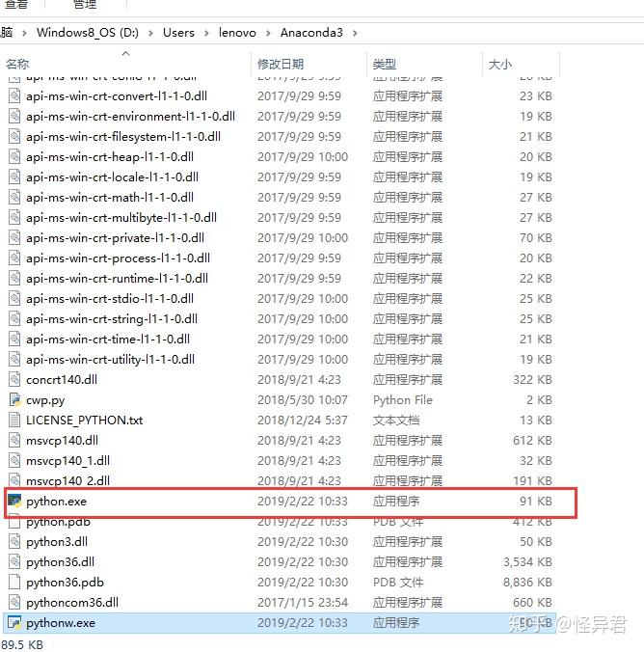Click the icon of api-ms-win-crt-process-l1-1-0.dll
The width and height of the screenshot is (644, 652).
(x=14, y=258)
